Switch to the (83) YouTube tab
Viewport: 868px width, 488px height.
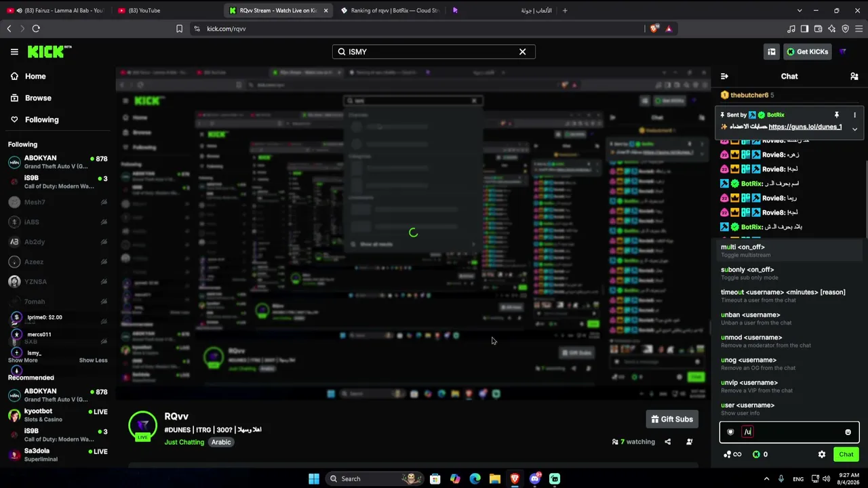click(x=166, y=10)
